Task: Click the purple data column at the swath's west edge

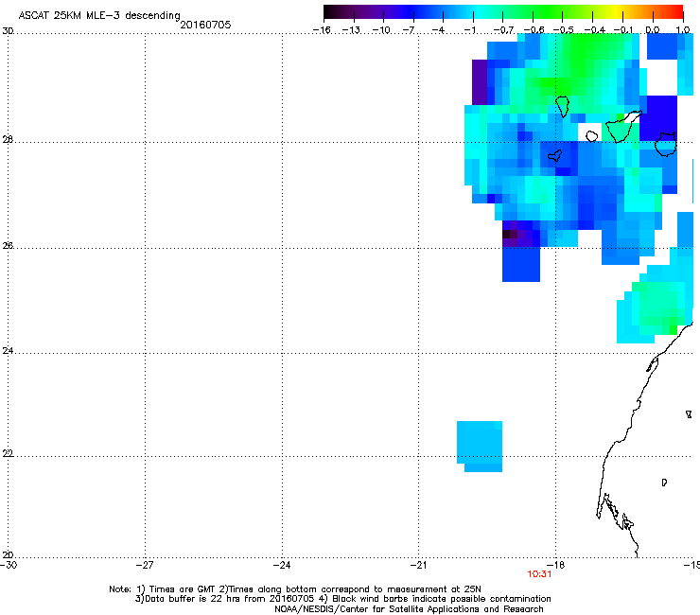Action: pos(479,82)
